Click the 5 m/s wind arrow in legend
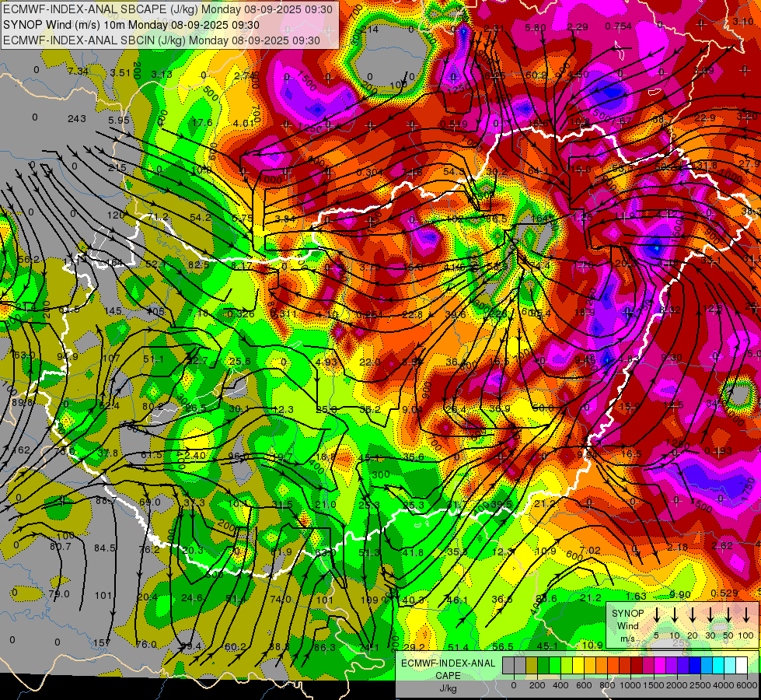Screen dimensions: 761x700 tap(657, 615)
